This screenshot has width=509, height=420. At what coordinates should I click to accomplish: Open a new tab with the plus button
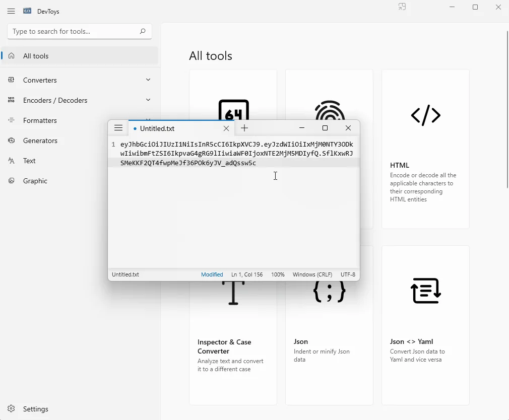point(244,128)
